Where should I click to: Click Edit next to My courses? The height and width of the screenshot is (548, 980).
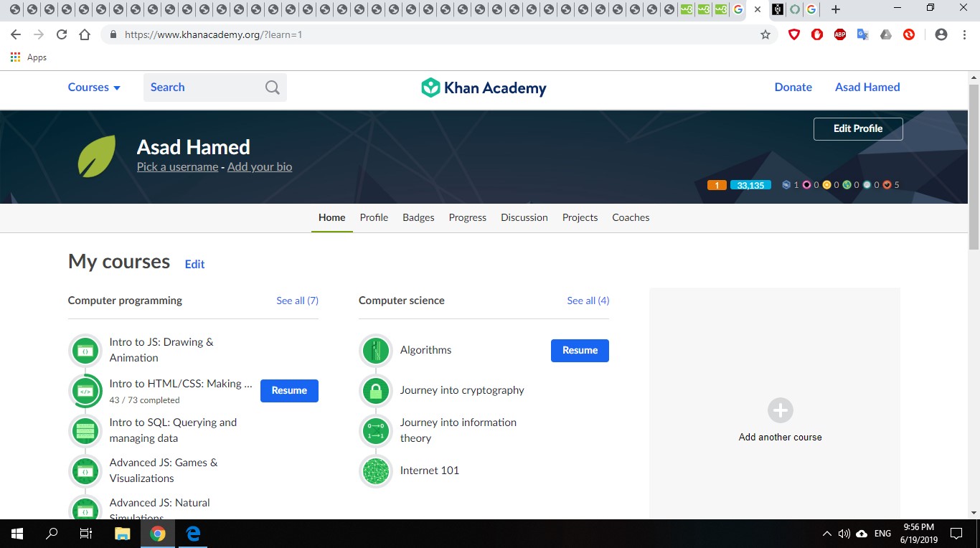(194, 265)
